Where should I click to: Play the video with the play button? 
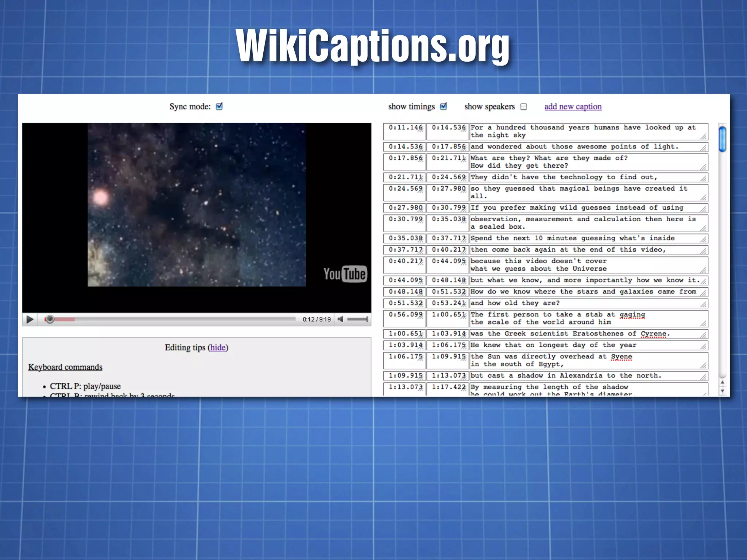click(x=30, y=319)
